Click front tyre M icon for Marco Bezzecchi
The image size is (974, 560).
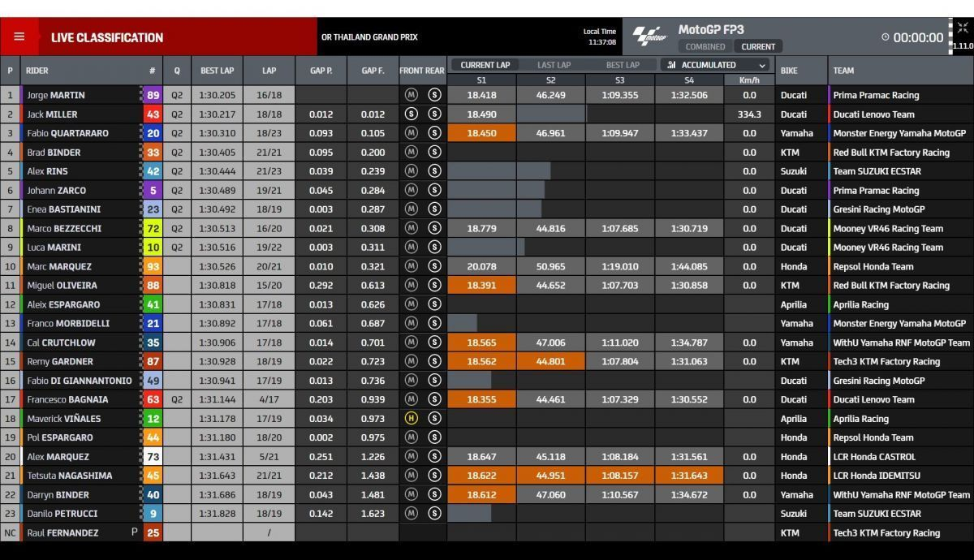412,228
